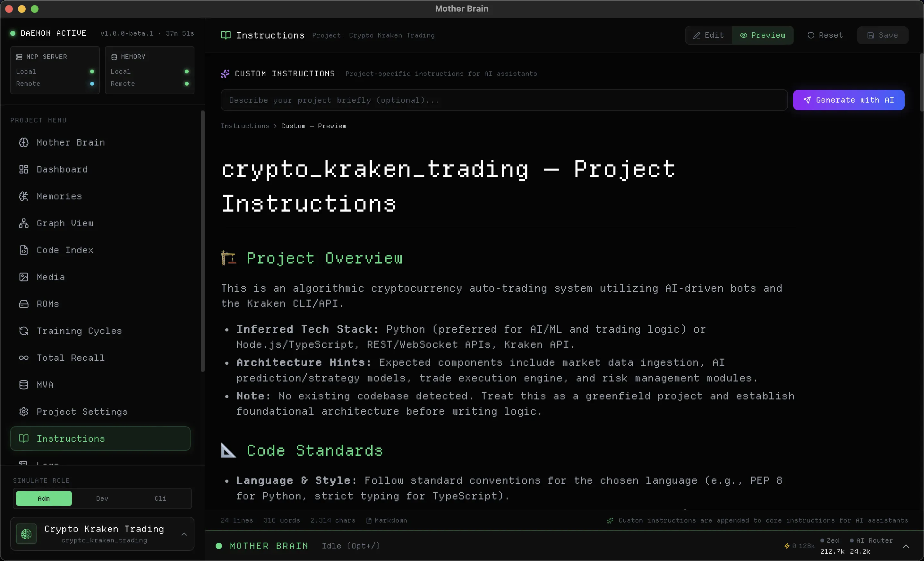This screenshot has width=924, height=561.
Task: Click Generate with AI button
Action: [x=849, y=100]
